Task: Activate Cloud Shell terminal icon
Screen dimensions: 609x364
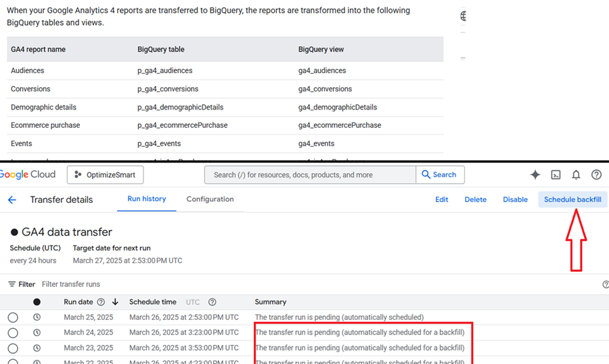Action: 556,175
